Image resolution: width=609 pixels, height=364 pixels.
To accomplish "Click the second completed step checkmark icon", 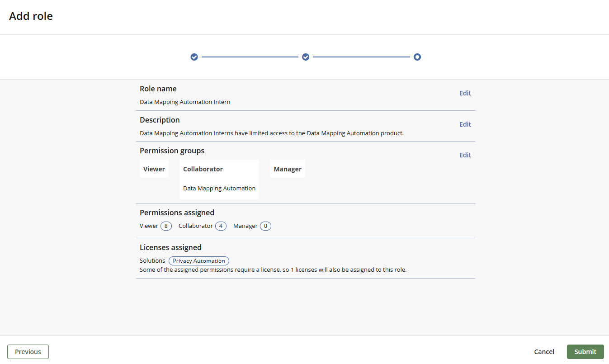I will (306, 57).
